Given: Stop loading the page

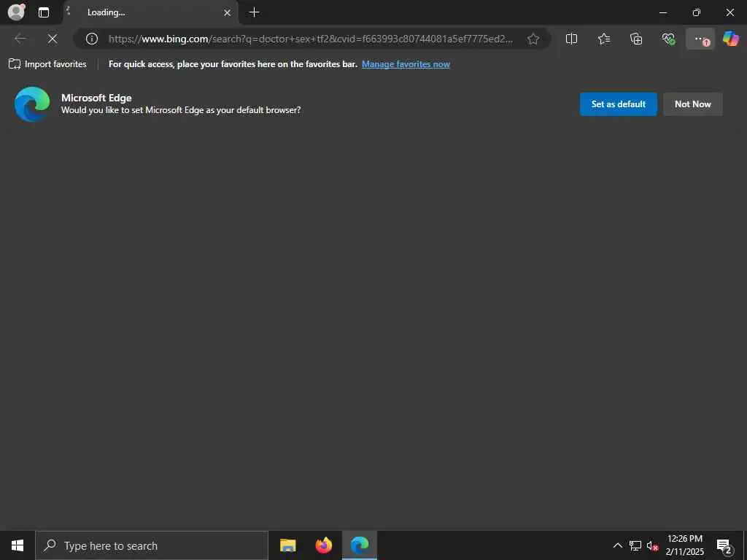Looking at the screenshot, I should click(x=53, y=39).
